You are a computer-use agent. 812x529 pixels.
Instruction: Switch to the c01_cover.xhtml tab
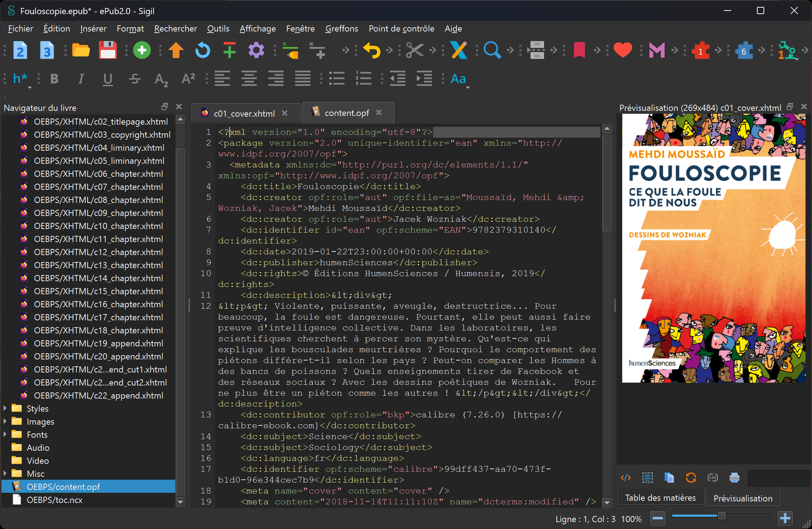click(x=244, y=113)
